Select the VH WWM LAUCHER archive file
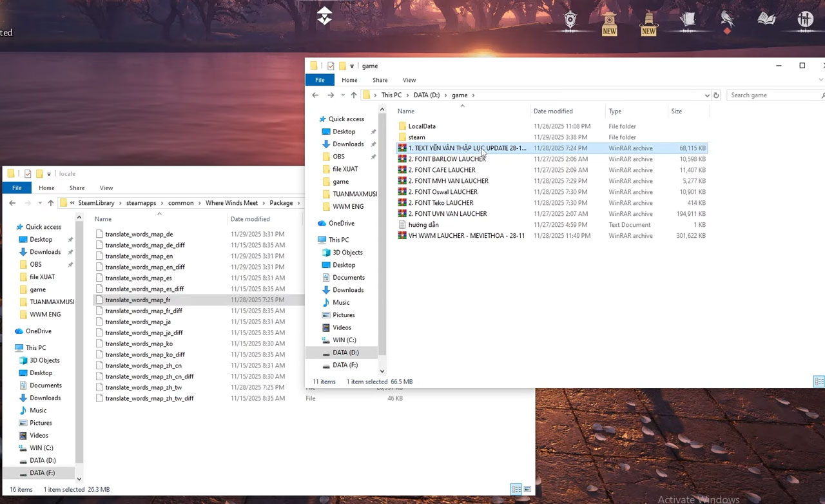The width and height of the screenshot is (825, 504). point(466,236)
